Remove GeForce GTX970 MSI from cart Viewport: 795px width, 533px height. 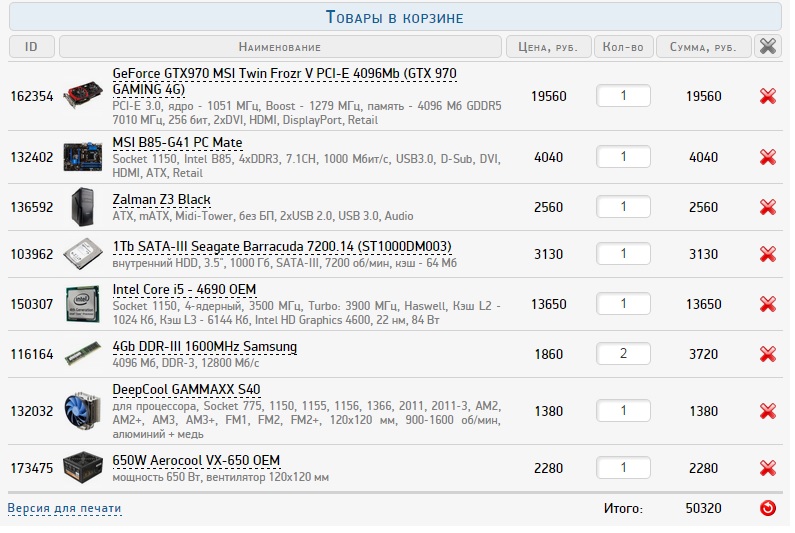coord(768,96)
